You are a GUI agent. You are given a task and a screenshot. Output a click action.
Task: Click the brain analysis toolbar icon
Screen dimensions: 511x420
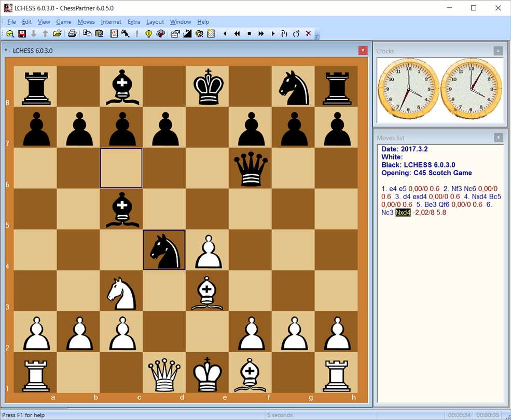point(161,34)
